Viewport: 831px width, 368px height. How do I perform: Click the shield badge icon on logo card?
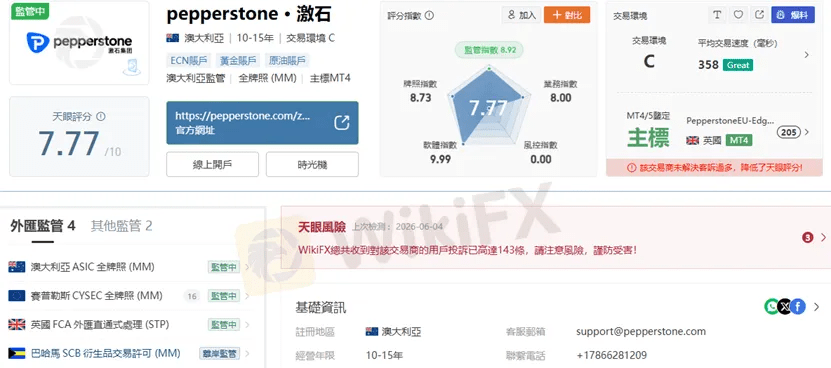[x=131, y=67]
